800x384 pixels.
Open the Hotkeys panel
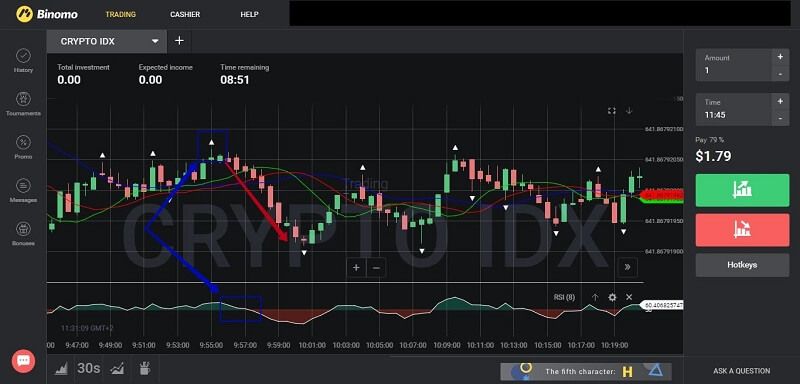742,265
